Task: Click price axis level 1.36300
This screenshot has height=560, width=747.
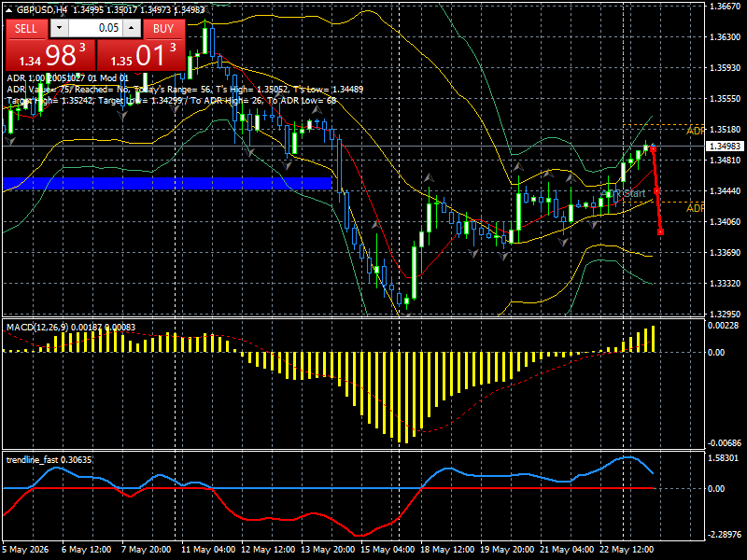Action: click(725, 37)
